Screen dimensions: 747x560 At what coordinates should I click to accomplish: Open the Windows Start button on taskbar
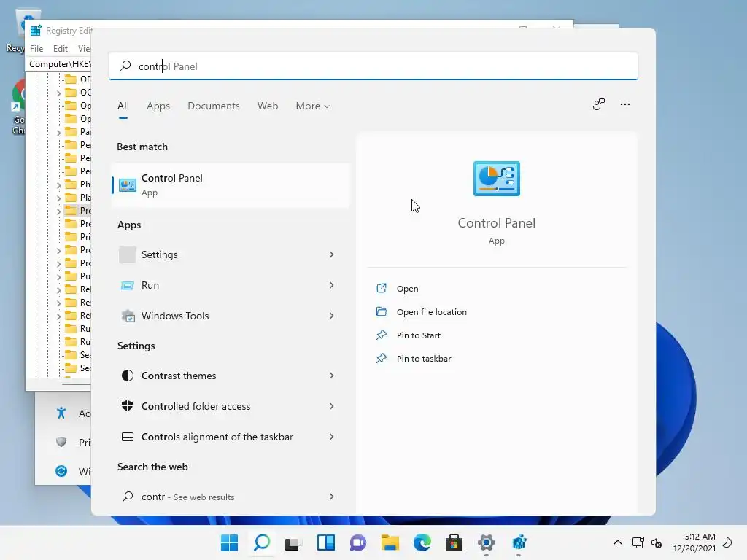coord(229,542)
